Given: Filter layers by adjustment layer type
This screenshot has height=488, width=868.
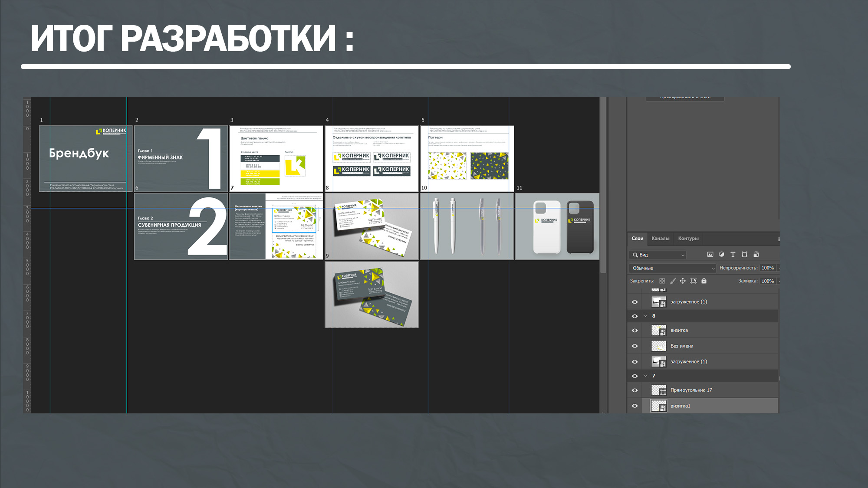Looking at the screenshot, I should click(x=721, y=255).
